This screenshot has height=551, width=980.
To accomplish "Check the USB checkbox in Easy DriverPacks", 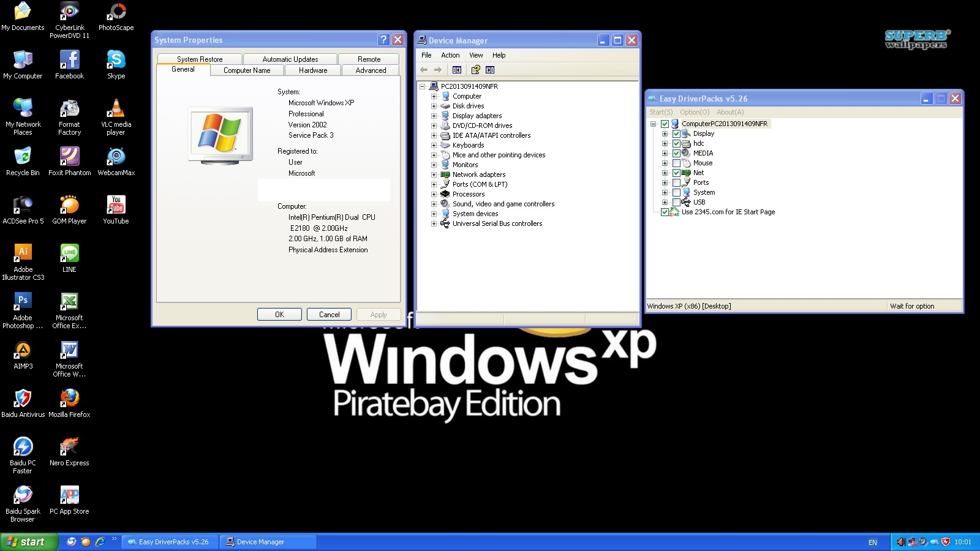I will coord(676,202).
